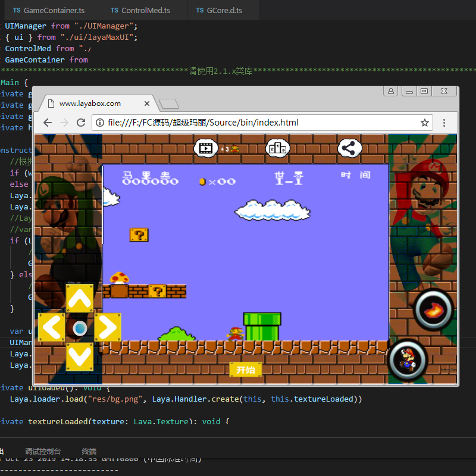This screenshot has height=476, width=476.
Task: Close the www.layabox.com browser tab
Action: pyautogui.click(x=146, y=104)
